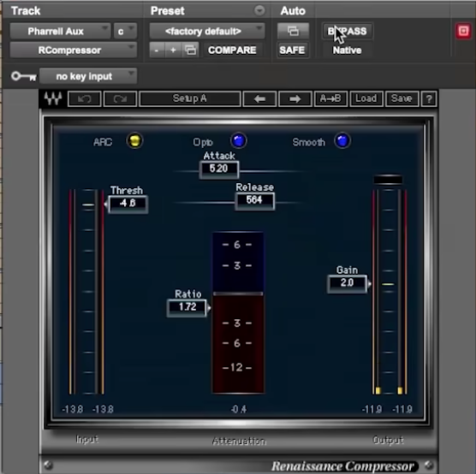Select previous preset with minus button
Screen dimensions: 476x474
tap(157, 50)
